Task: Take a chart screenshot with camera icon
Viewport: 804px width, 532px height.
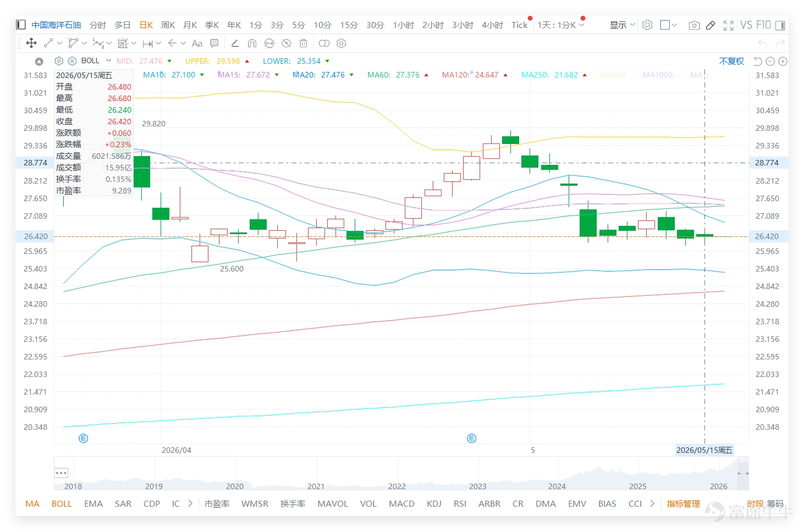Action: point(695,25)
